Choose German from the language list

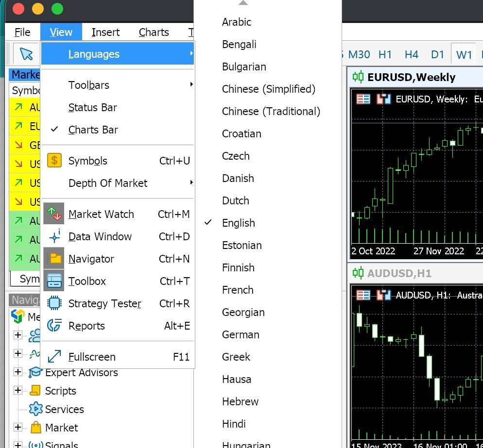[241, 334]
